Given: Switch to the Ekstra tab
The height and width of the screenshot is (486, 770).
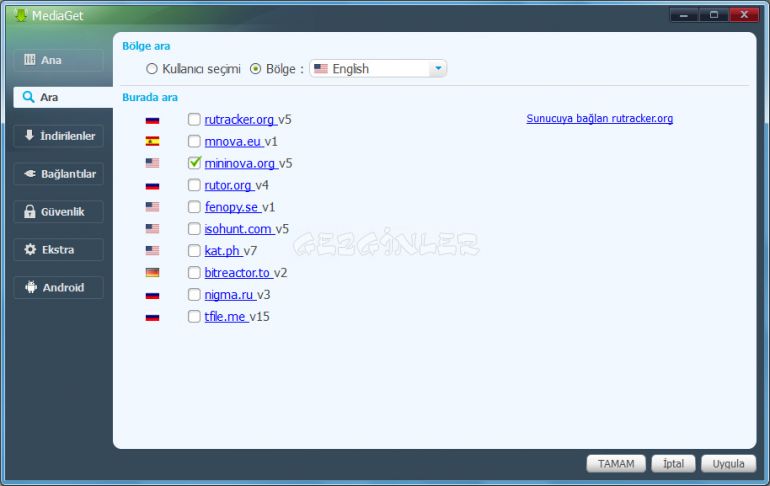Looking at the screenshot, I should pyautogui.click(x=58, y=249).
